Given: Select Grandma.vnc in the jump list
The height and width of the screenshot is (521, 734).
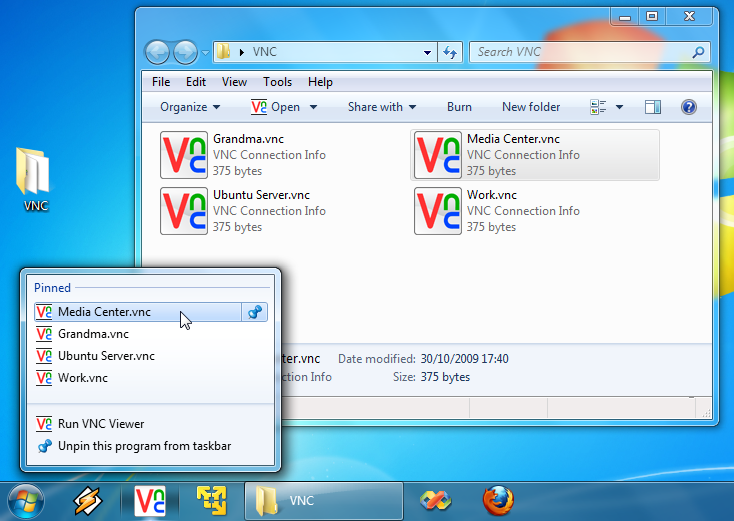Looking at the screenshot, I should coord(151,334).
